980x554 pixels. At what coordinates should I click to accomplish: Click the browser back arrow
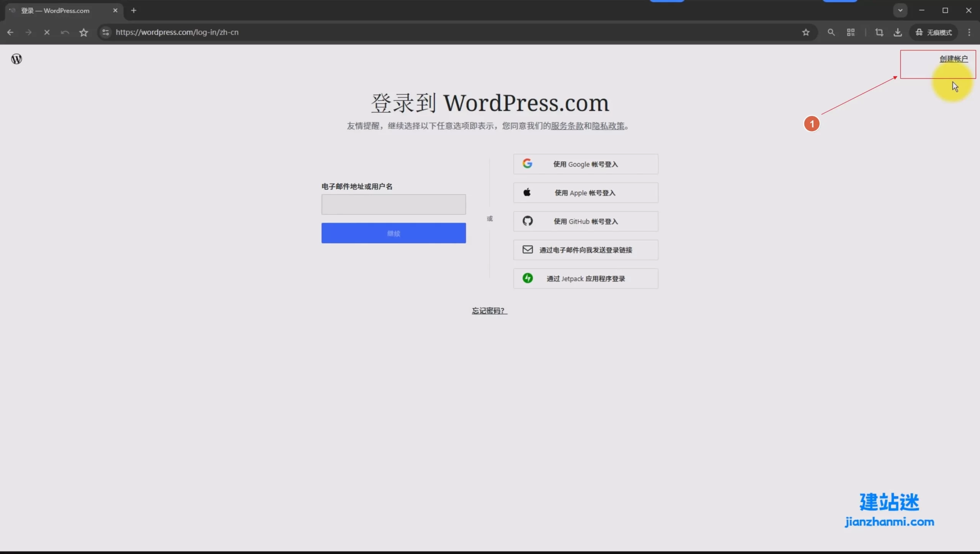[10, 33]
